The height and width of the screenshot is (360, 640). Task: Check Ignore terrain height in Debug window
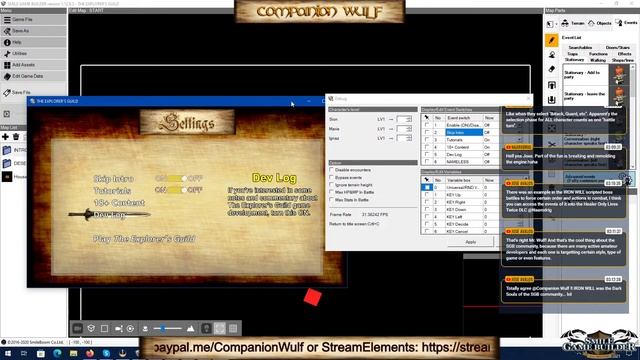[x=332, y=185]
